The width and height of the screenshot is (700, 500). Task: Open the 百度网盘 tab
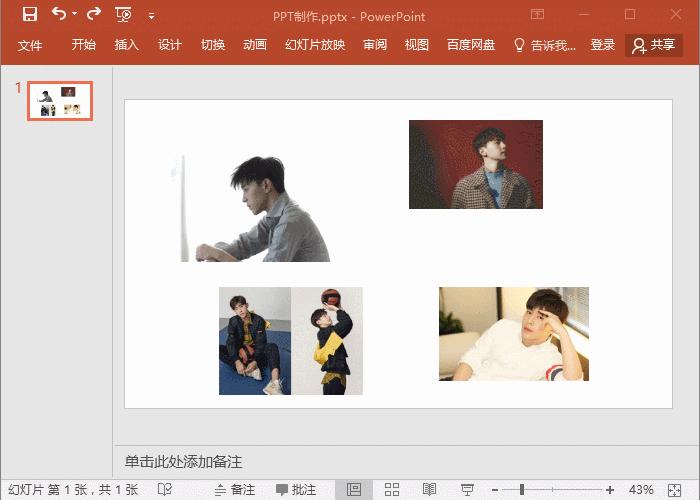tap(471, 45)
